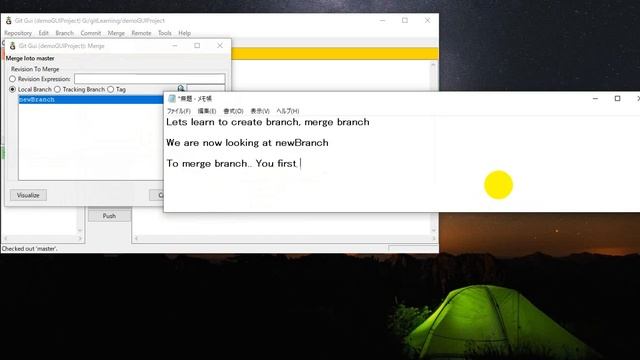The height and width of the screenshot is (360, 640).
Task: Click the branch filter search icon
Action: (181, 88)
